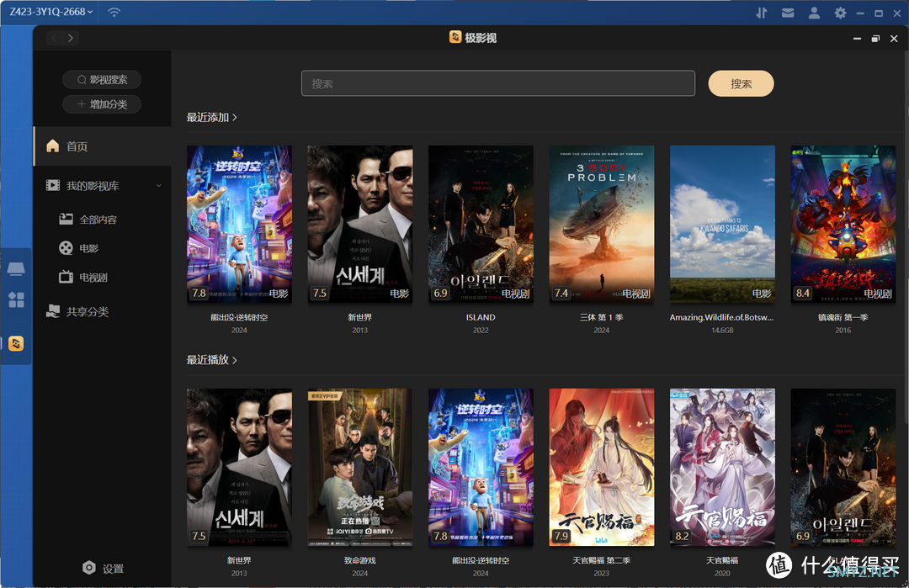Select 电影 category in sidebar
This screenshot has height=588, width=909.
(79, 248)
